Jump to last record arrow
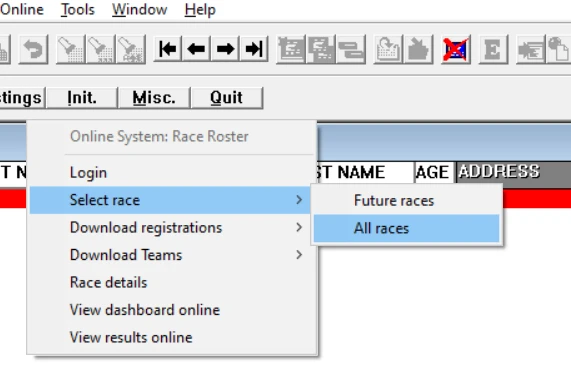 click(254, 49)
